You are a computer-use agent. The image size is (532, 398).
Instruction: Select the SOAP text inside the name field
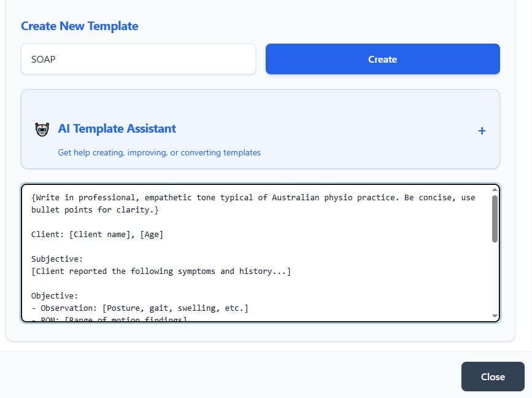click(43, 59)
